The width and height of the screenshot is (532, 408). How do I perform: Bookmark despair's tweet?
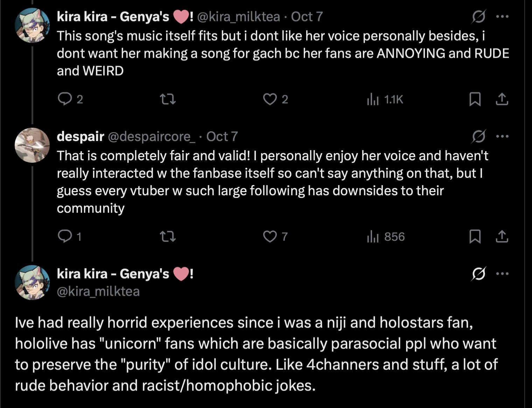475,236
